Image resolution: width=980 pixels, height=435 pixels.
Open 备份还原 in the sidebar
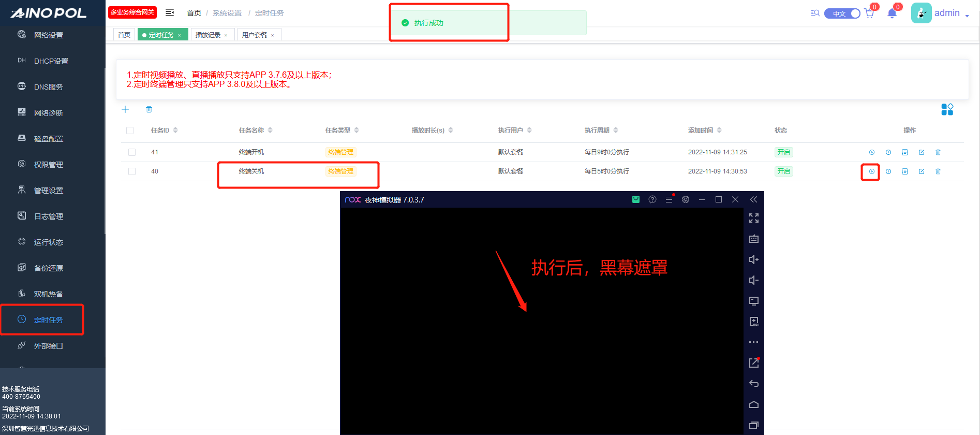[x=53, y=268]
